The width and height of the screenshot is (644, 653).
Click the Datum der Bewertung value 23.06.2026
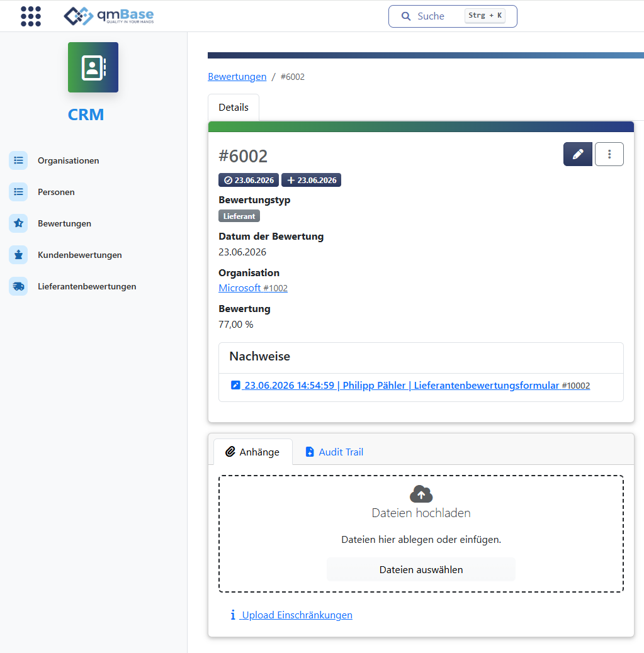pos(242,252)
